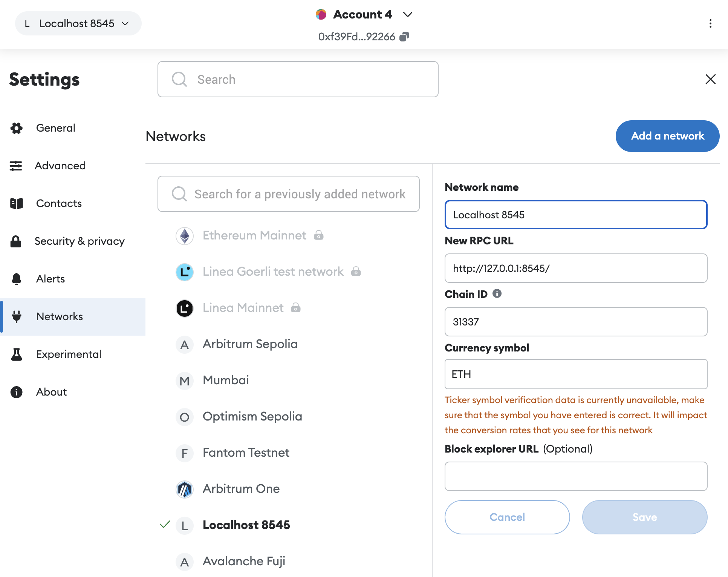
Task: Click the network search magnifier icon
Action: 179,194
